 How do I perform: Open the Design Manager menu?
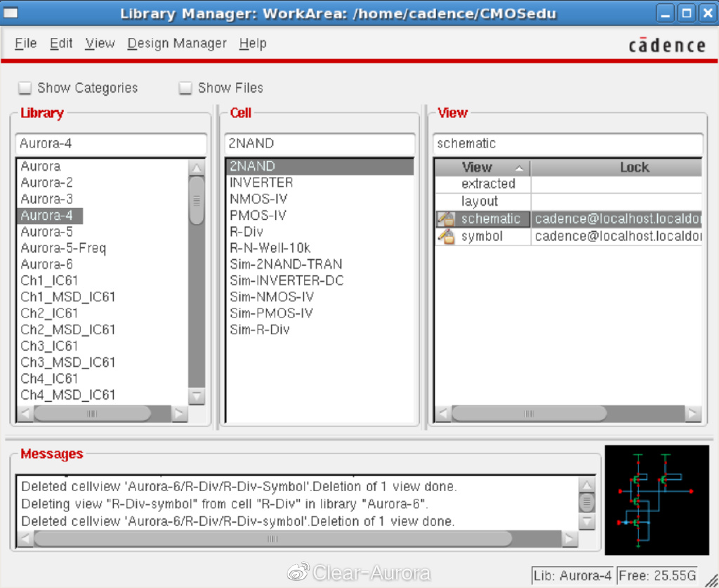pyautogui.click(x=177, y=44)
